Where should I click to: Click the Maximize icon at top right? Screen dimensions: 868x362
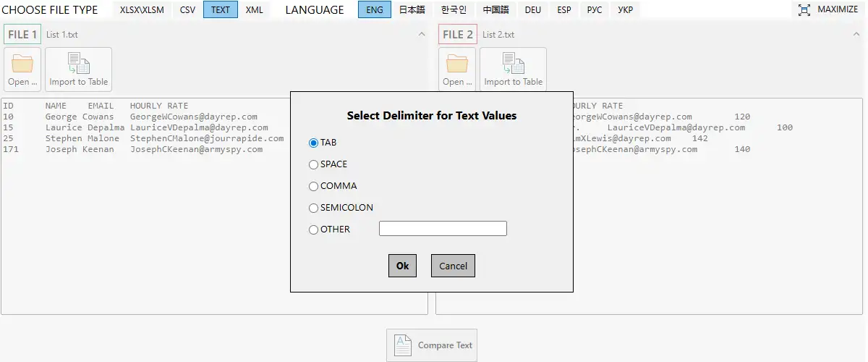coord(804,10)
